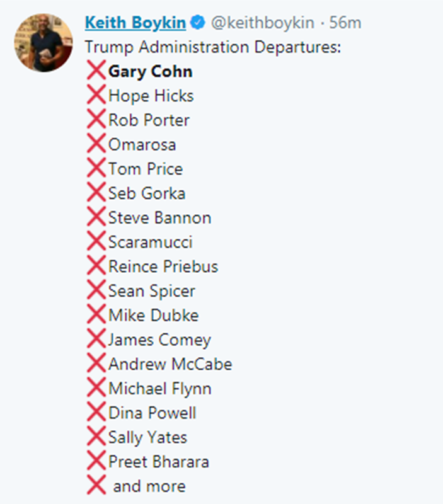Click the red X beside Sally Yates

point(96,437)
